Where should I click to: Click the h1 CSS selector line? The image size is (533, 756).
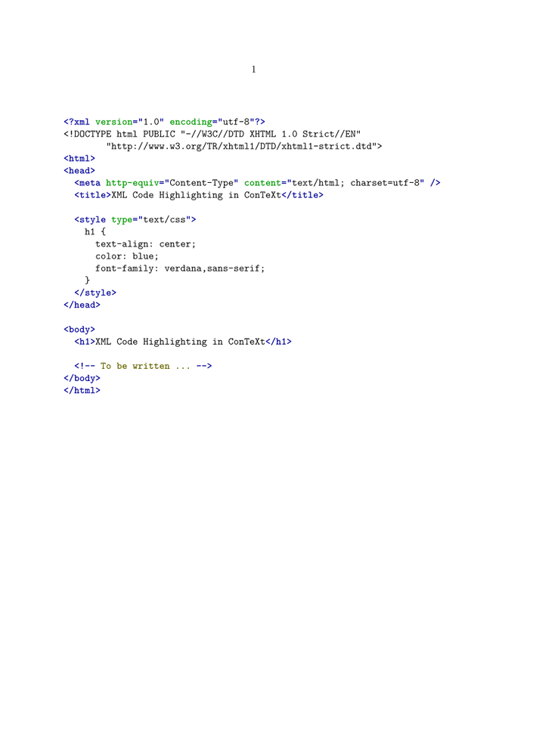coord(95,232)
